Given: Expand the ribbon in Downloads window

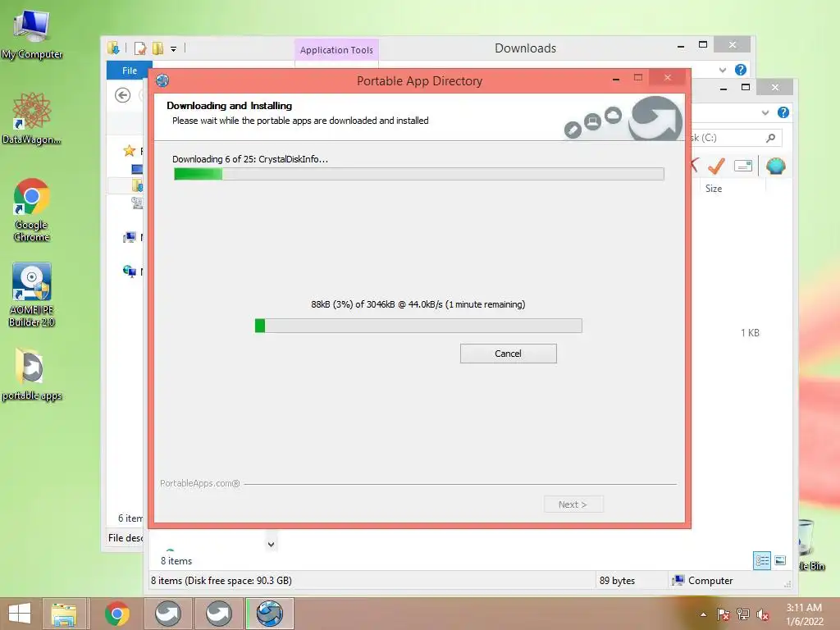Looking at the screenshot, I should (723, 71).
